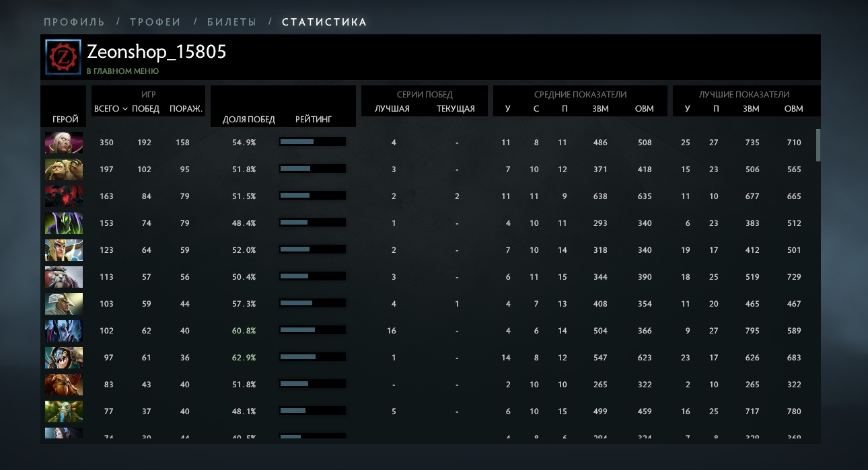Click the Zeonshop_15805 profile avatar

click(64, 57)
